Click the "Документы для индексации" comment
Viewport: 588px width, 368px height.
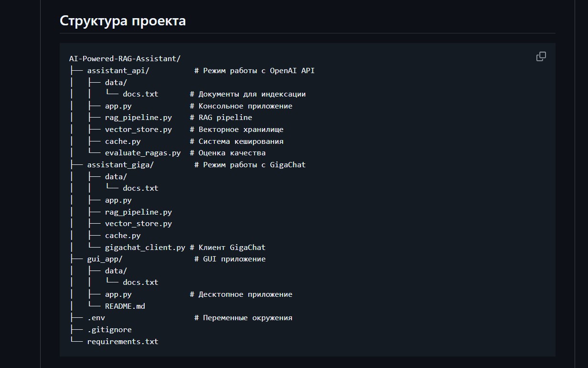coord(252,94)
